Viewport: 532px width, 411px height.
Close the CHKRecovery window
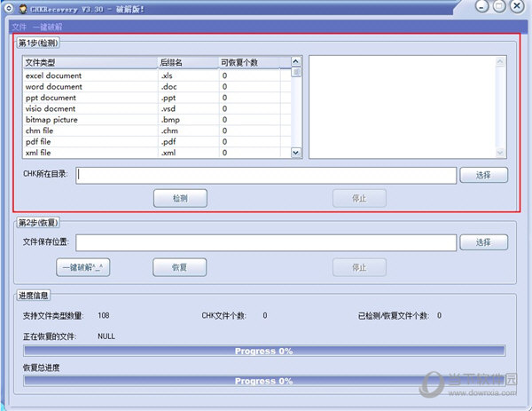click(517, 6)
